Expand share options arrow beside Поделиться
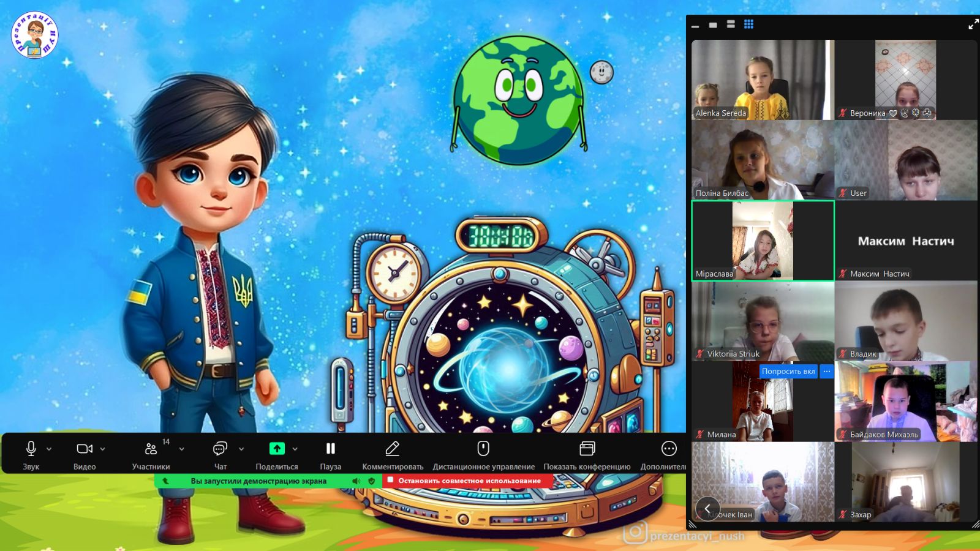Viewport: 980px width, 551px height. pos(295,449)
